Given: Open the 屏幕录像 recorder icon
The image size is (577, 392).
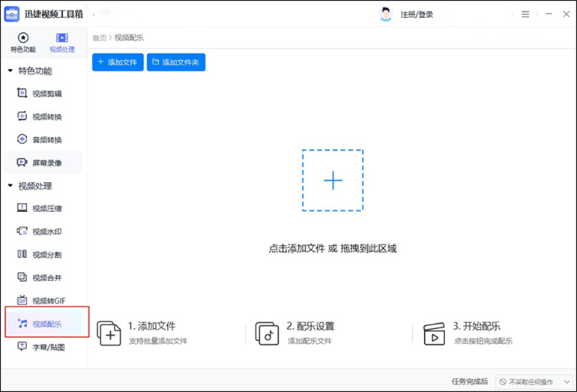Looking at the screenshot, I should pyautogui.click(x=22, y=163).
